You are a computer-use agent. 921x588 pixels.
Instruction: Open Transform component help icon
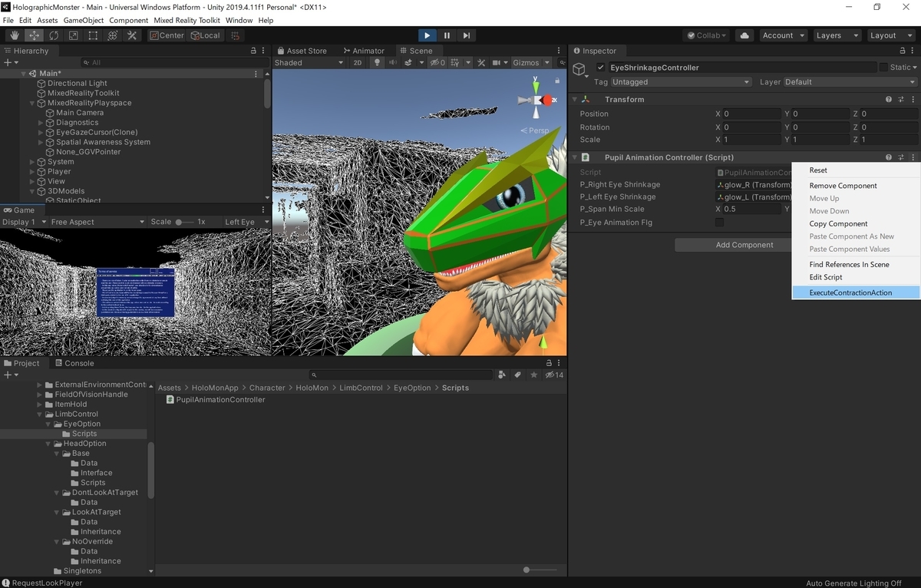point(889,100)
